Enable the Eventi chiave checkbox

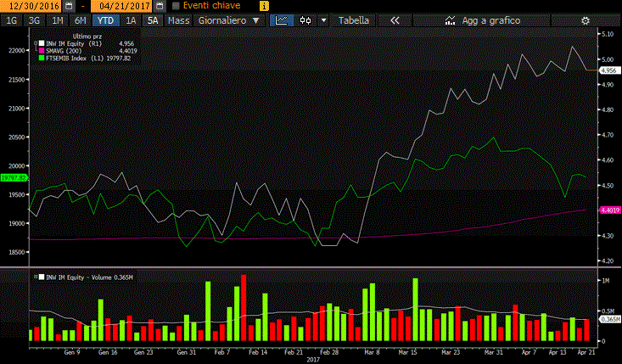[x=176, y=6]
